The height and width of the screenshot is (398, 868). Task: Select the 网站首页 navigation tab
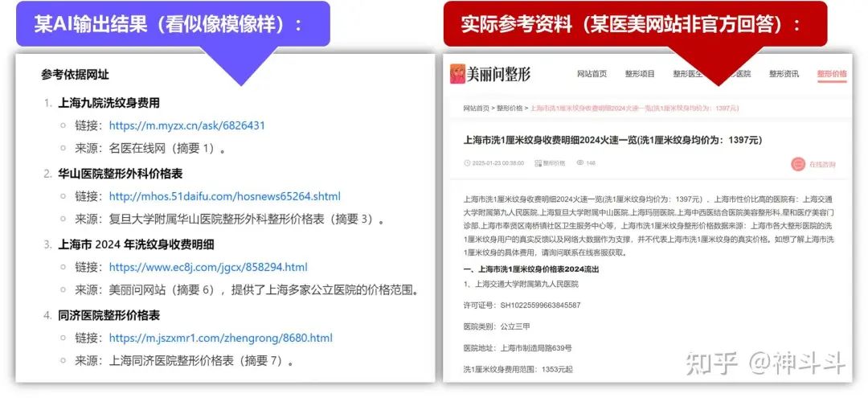pos(592,74)
